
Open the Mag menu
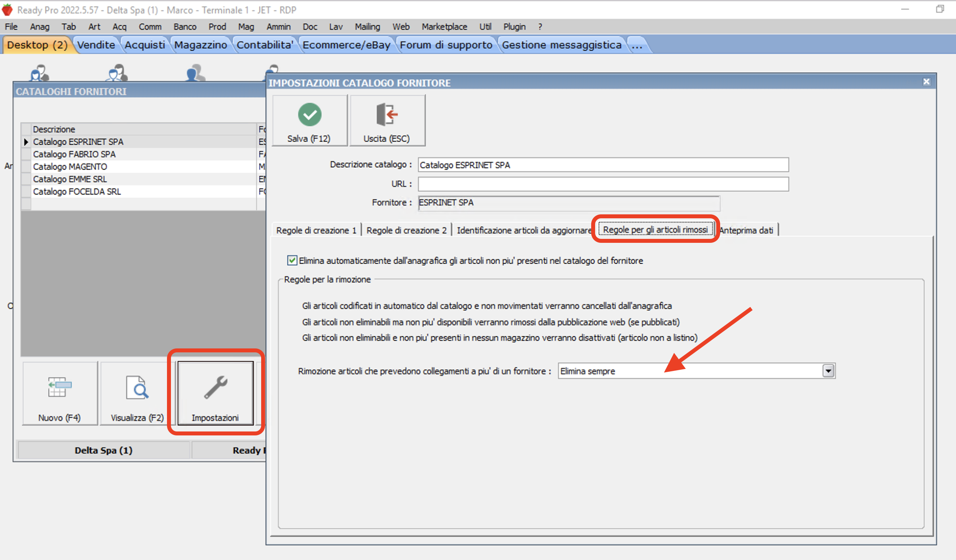click(246, 26)
